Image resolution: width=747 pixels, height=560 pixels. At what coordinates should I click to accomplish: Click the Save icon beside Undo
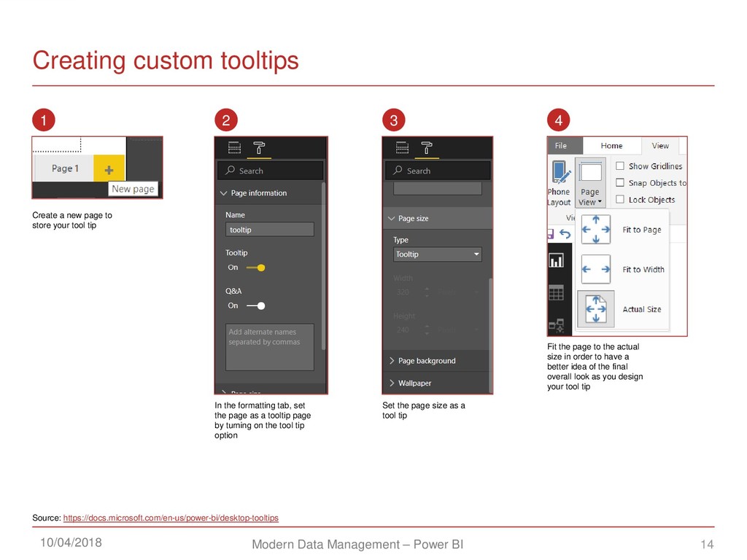(551, 234)
